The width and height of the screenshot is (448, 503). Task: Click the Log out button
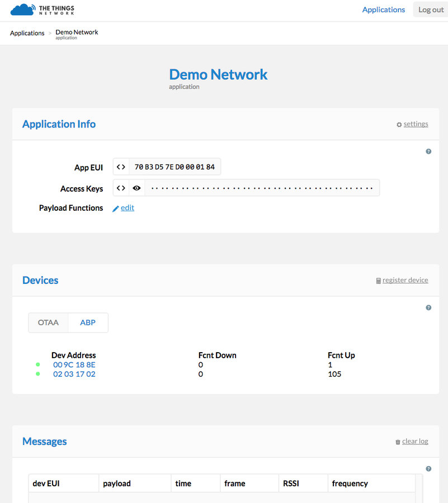point(431,10)
